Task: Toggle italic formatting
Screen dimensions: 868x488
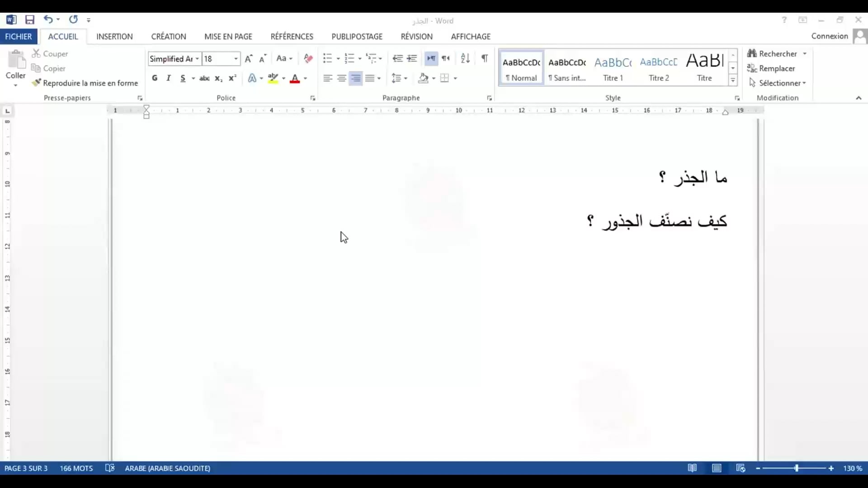Action: pyautogui.click(x=169, y=78)
